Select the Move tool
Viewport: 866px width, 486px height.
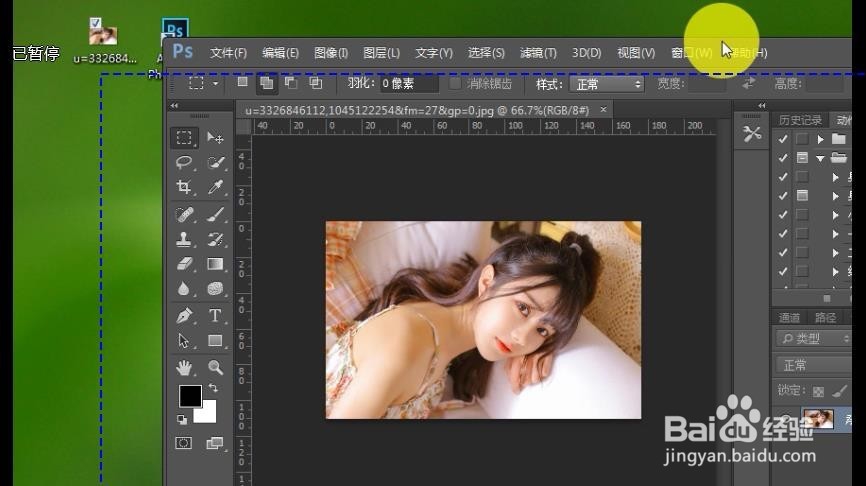point(215,137)
